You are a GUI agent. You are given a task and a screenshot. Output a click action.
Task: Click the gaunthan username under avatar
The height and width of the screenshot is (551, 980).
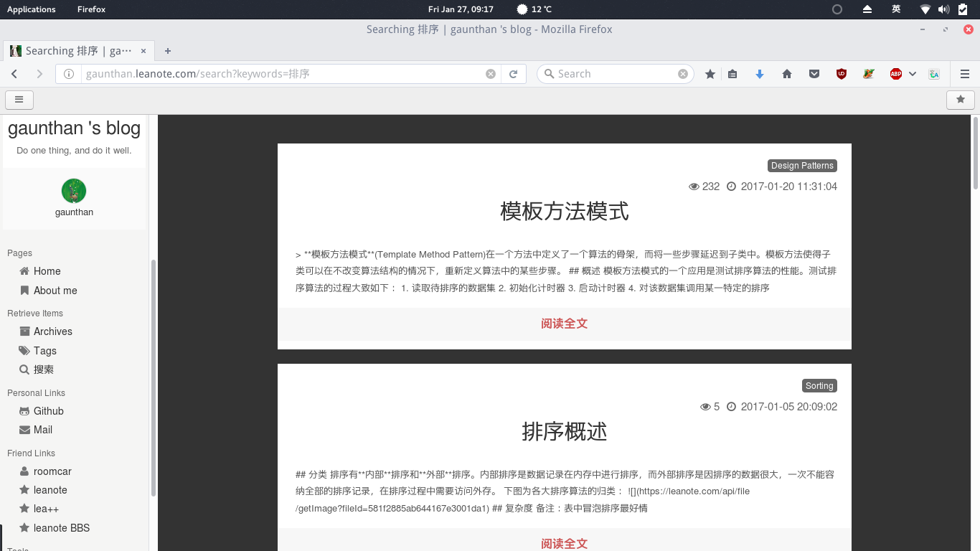[x=74, y=212]
